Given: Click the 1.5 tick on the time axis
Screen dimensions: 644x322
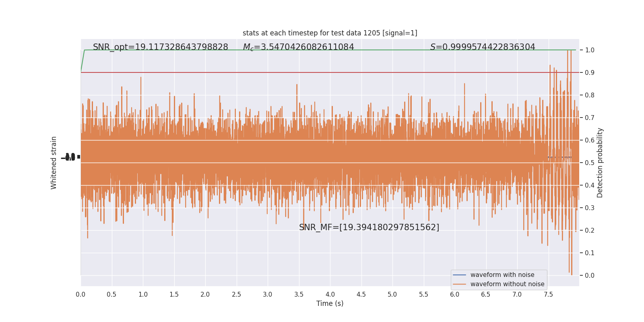Looking at the screenshot, I should coord(174,294).
